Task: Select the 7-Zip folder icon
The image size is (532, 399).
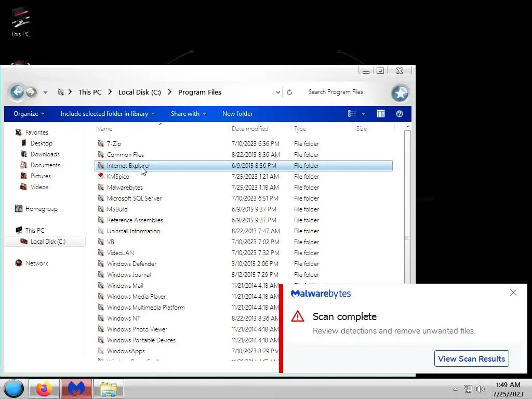Action: pyautogui.click(x=101, y=143)
